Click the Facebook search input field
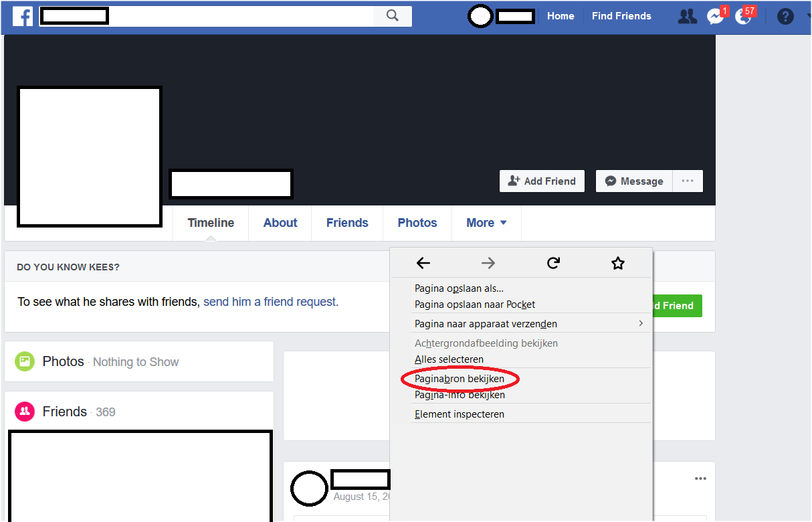The image size is (812, 522). (207, 16)
